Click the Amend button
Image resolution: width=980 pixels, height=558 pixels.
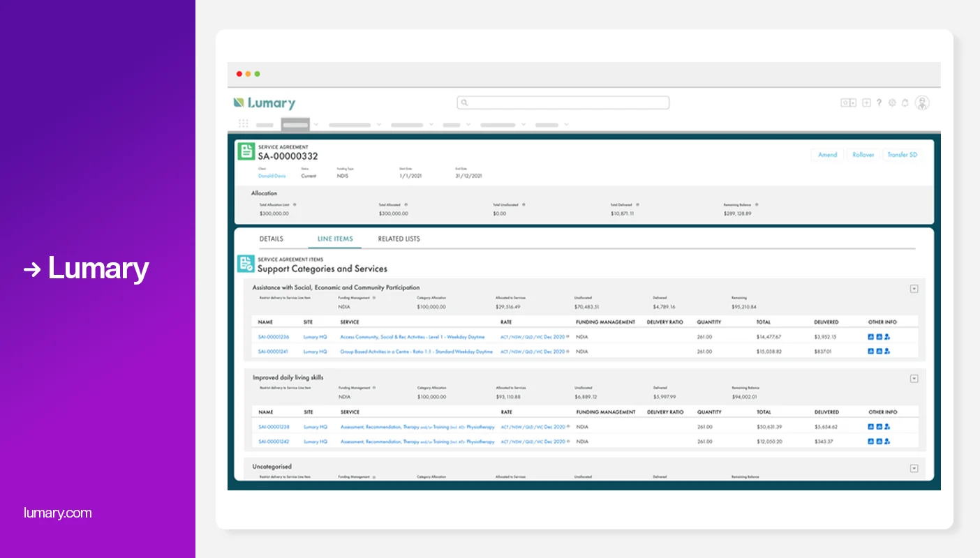point(827,155)
